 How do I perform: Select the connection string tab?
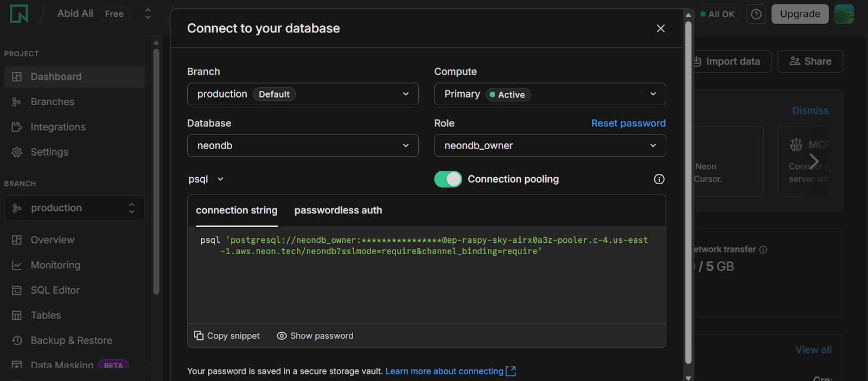coord(237,210)
